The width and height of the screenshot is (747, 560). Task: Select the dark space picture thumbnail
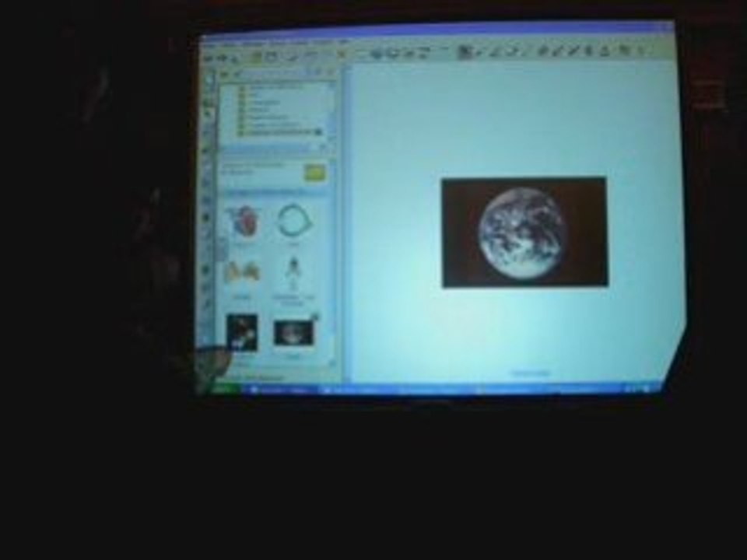coord(242,332)
